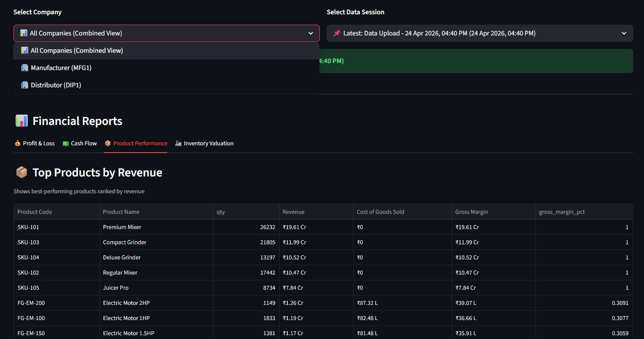Select the Electric Motor 2HP cell
Viewport: 644px width, 339px height.
156,303
